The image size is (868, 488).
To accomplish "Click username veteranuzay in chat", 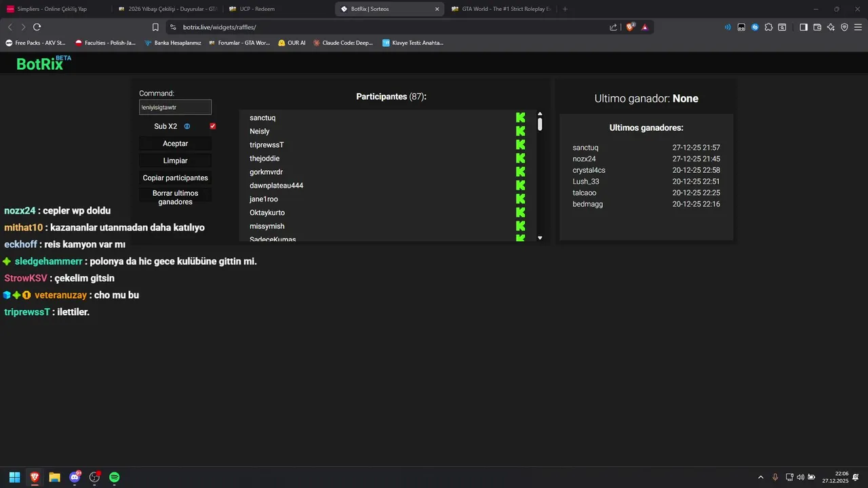I will click(x=60, y=296).
